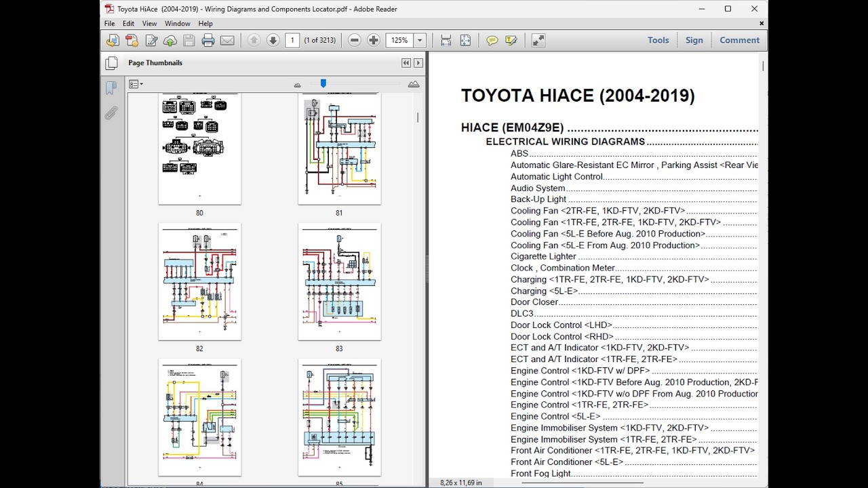Screen dimensions: 868x488
Task: Click the single-arrow button in the Page Thumbnails header
Action: pos(418,63)
